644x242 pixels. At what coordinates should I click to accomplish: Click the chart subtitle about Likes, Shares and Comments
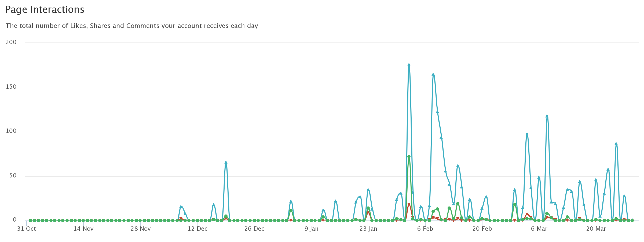coord(132,26)
